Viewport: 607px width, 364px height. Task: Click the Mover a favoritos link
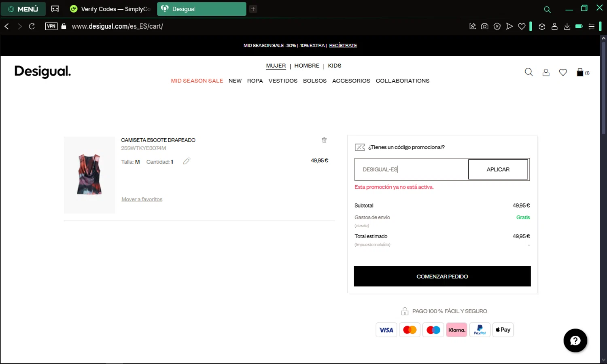(142, 199)
